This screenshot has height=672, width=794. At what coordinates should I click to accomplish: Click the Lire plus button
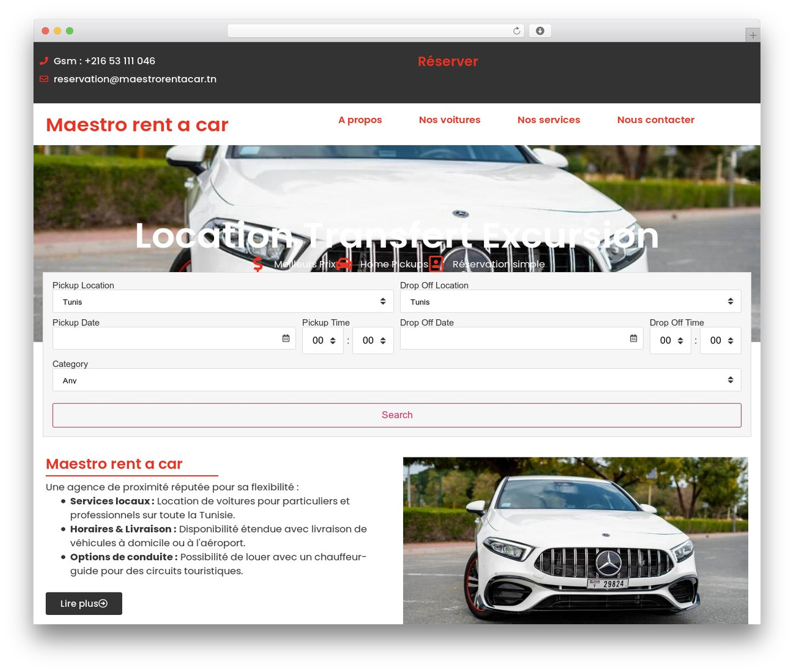point(84,604)
